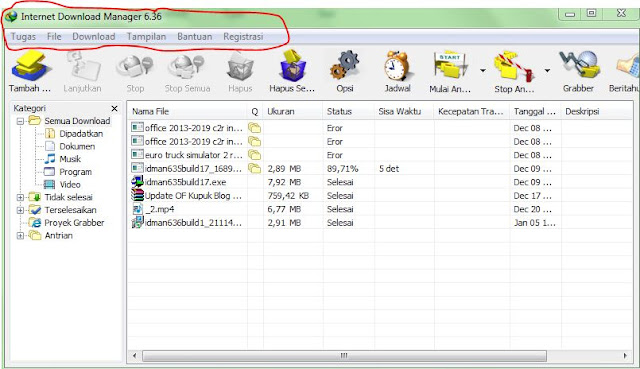Click the Stop Semua icon
Viewport: 640px width, 369px height.
[x=187, y=67]
